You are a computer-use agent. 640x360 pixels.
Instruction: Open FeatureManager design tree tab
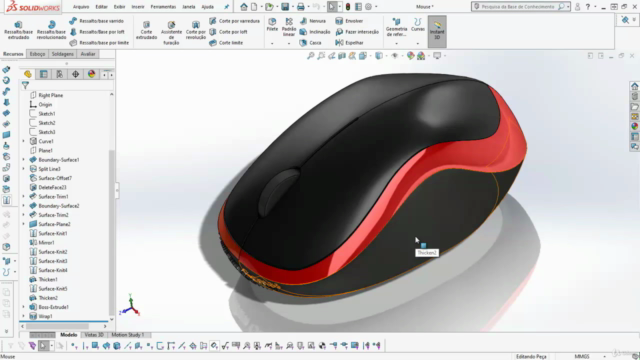28,74
